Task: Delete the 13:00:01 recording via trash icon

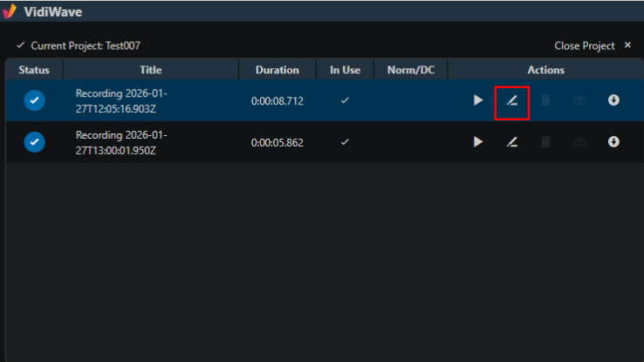Action: [545, 142]
